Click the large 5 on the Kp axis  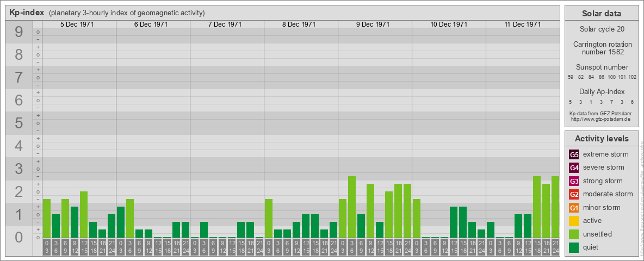click(18, 123)
